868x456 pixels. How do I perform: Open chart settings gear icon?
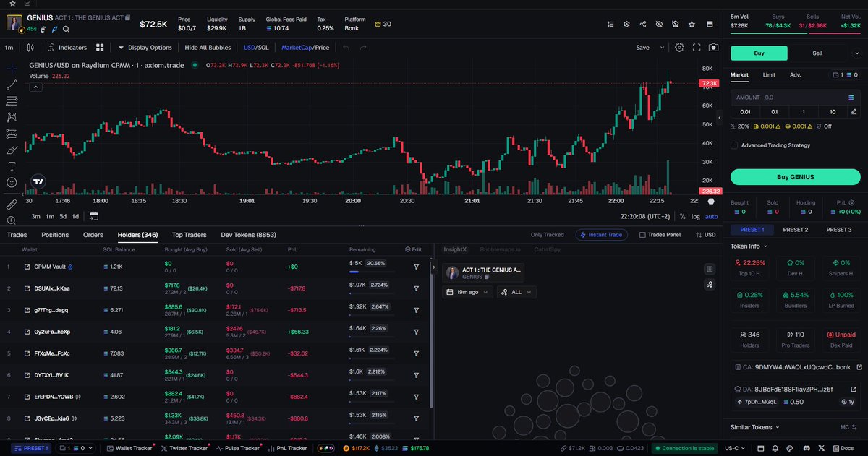pos(679,48)
